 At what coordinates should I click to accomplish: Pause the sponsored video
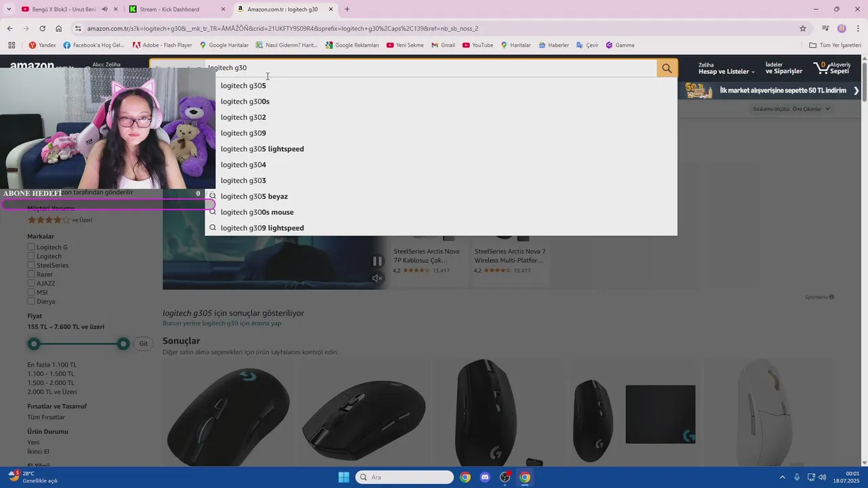click(377, 261)
